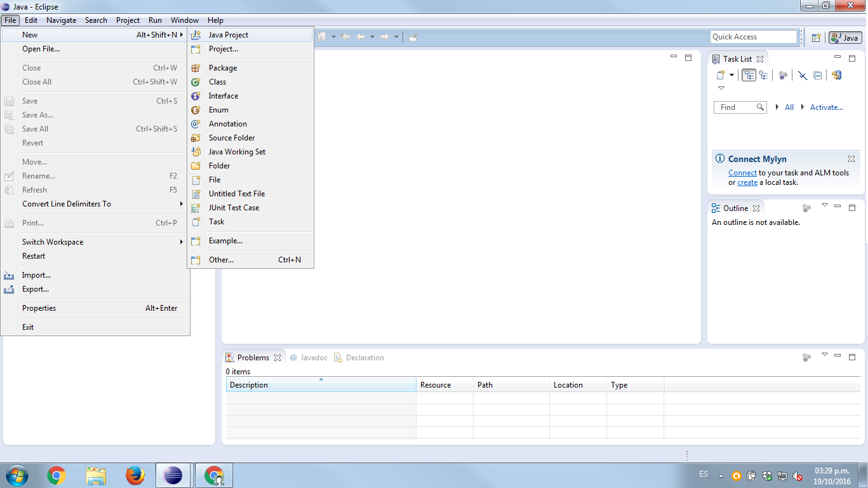The height and width of the screenshot is (488, 868).
Task: Select Java Project from the New submenu
Action: tap(228, 35)
